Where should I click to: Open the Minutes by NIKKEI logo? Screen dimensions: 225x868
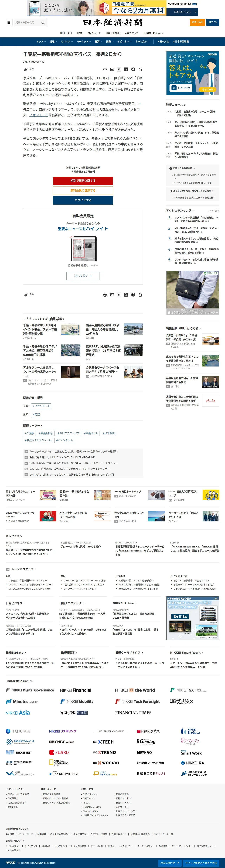[22, 702]
